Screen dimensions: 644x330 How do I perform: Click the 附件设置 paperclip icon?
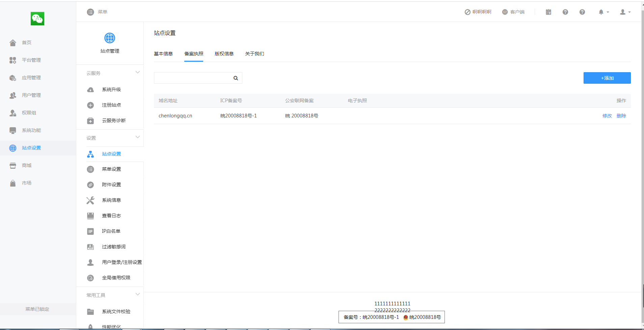click(90, 185)
